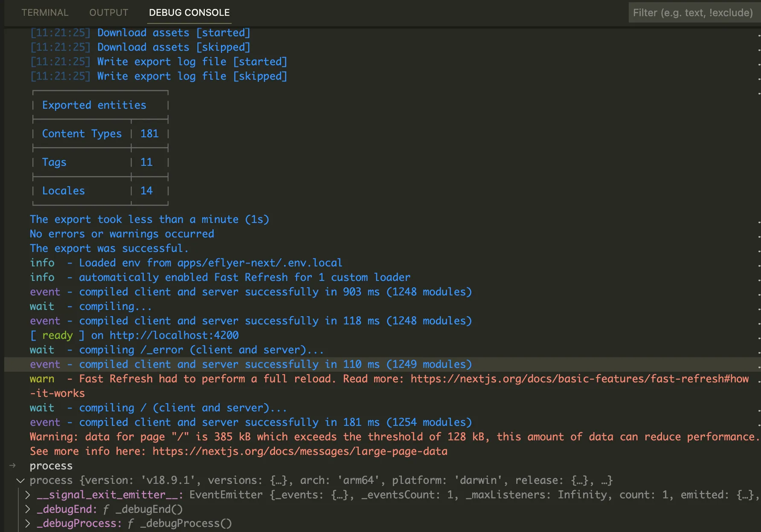Switch to the TERMINAL tab
The image size is (761, 532).
click(x=45, y=13)
